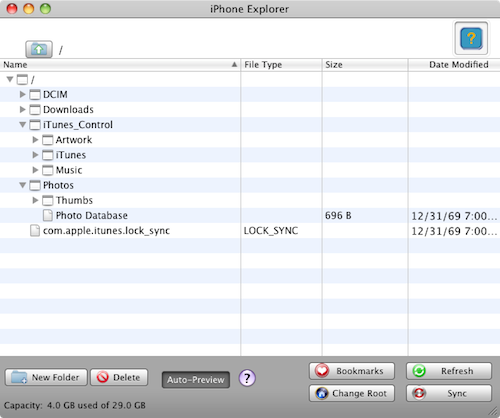Click the iTunes_Control folder icon
The height and width of the screenshot is (418, 500).
click(x=35, y=125)
